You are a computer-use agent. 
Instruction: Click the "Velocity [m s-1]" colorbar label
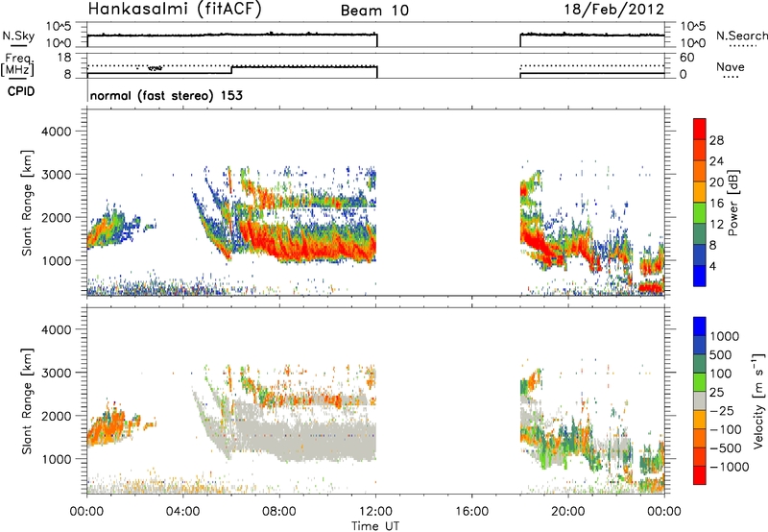(758, 400)
